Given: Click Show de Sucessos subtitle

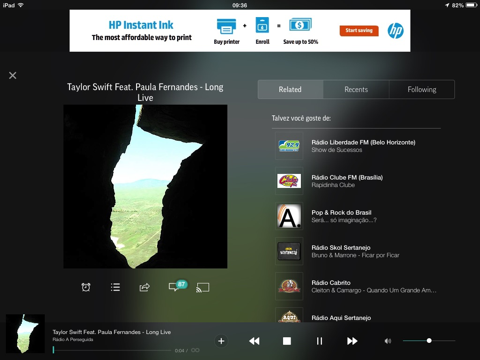Looking at the screenshot, I should click(x=337, y=150).
